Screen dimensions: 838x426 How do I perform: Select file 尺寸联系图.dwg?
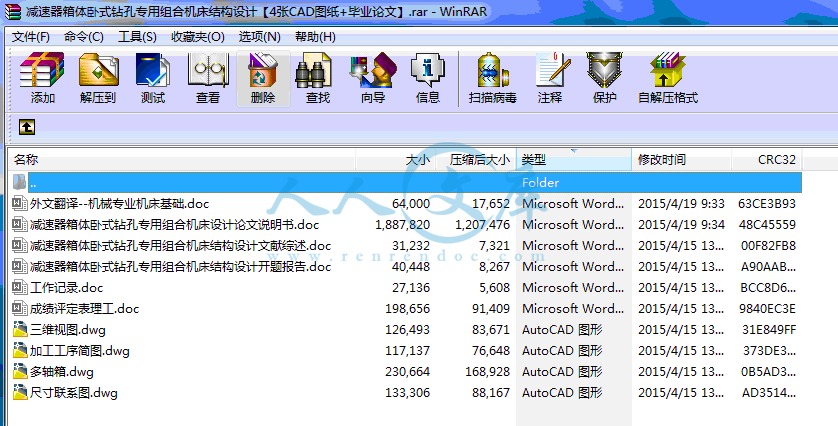pos(73,393)
